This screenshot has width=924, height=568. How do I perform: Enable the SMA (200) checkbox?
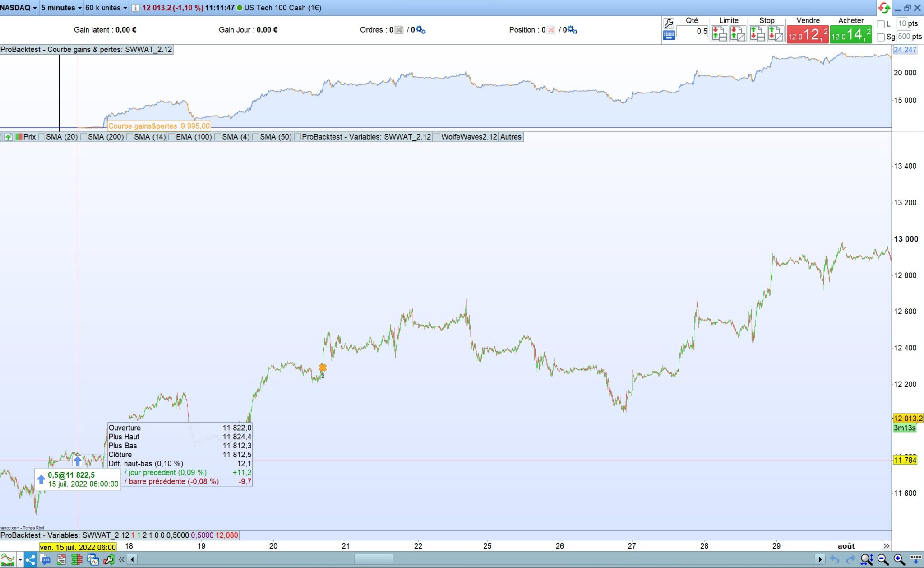pos(84,137)
